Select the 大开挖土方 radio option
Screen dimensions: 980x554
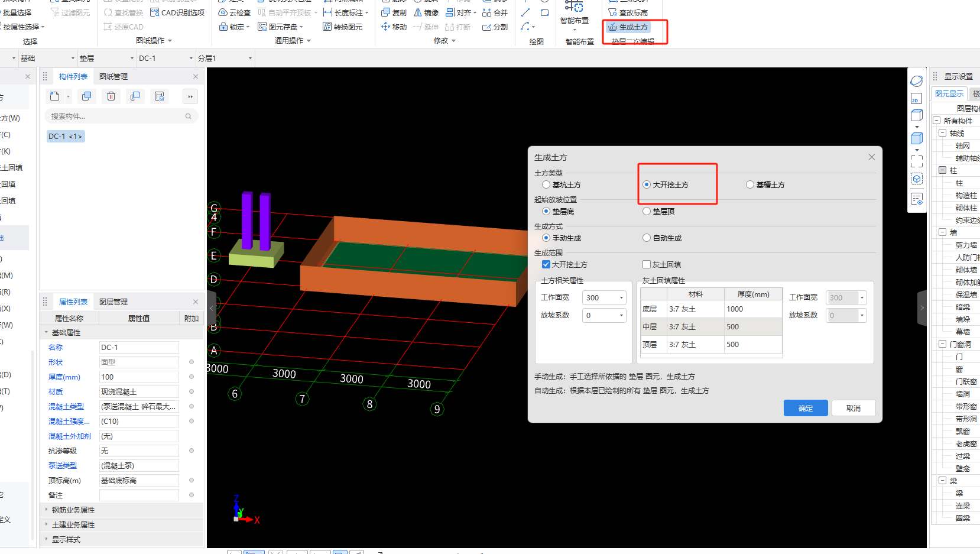[647, 185]
